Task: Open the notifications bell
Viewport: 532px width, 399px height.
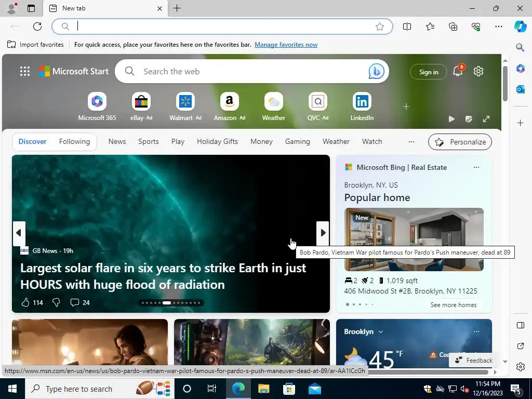Action: [x=458, y=71]
